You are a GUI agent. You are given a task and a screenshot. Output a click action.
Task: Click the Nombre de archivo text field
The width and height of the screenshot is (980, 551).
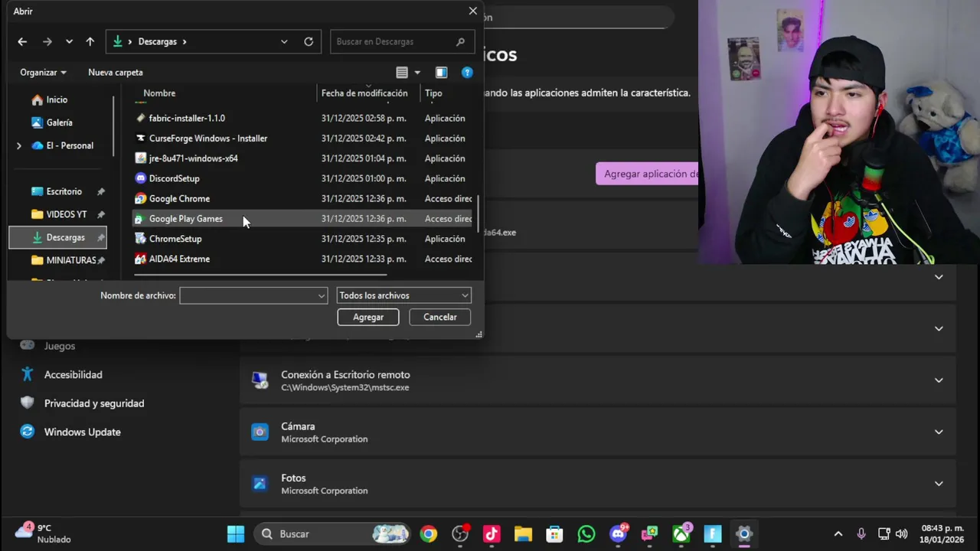pos(248,295)
